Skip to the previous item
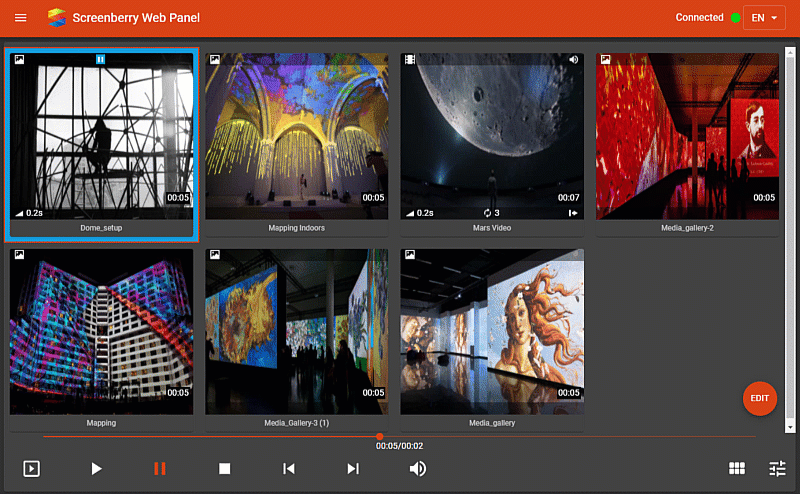The height and width of the screenshot is (494, 800). 289,468
